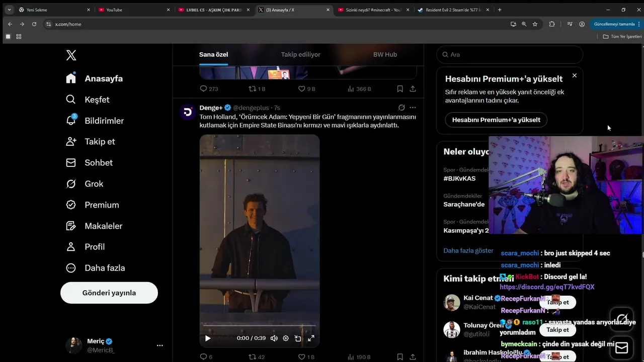Switch to BW Hub tab
This screenshot has width=644, height=362.
pyautogui.click(x=385, y=54)
